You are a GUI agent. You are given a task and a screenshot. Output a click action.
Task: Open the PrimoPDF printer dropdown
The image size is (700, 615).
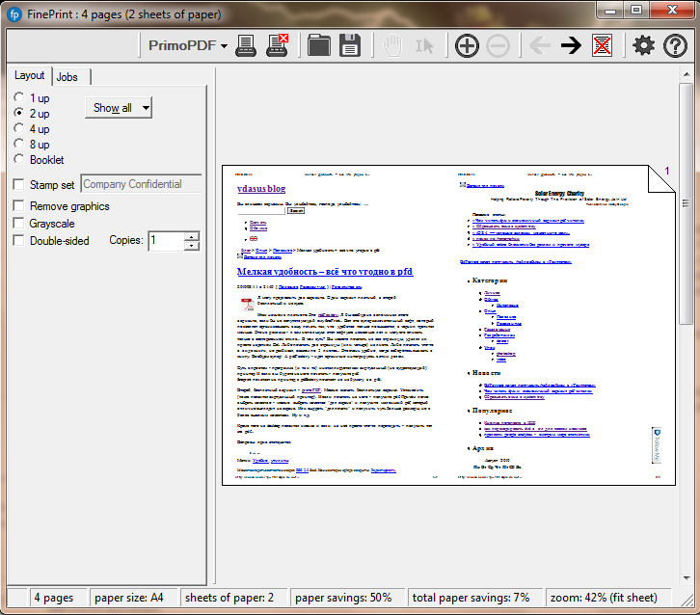(x=188, y=45)
